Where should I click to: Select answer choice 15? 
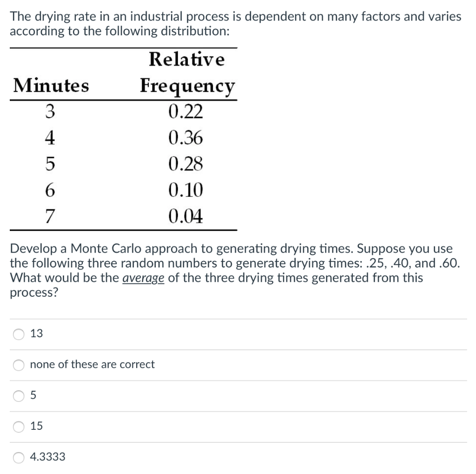18,426
